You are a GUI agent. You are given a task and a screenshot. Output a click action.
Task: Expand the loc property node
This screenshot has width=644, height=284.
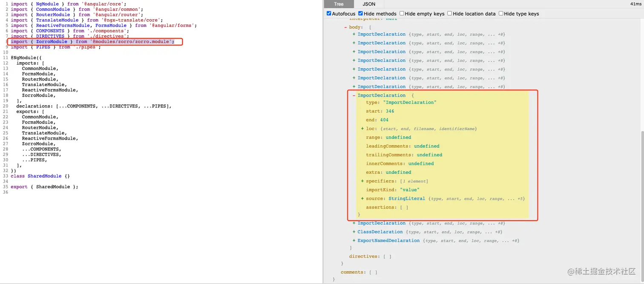pos(362,129)
